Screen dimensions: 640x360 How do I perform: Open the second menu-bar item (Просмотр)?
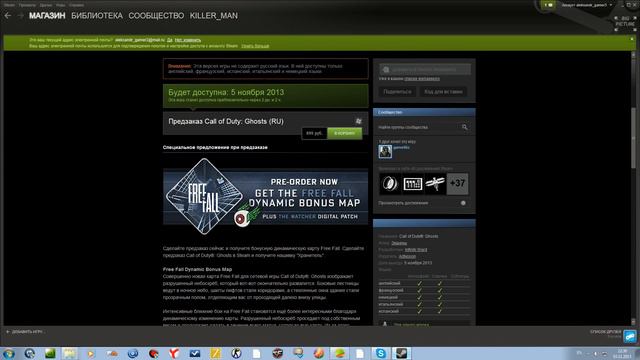[27, 5]
